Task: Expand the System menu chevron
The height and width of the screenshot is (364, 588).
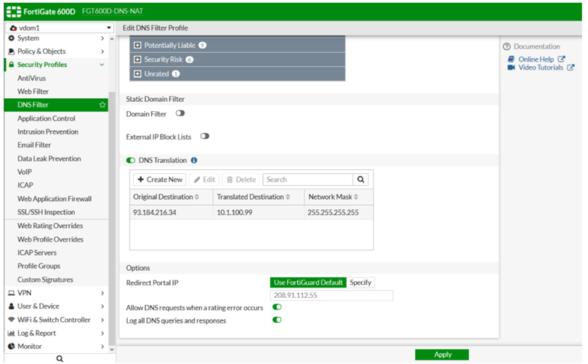Action: pos(102,39)
